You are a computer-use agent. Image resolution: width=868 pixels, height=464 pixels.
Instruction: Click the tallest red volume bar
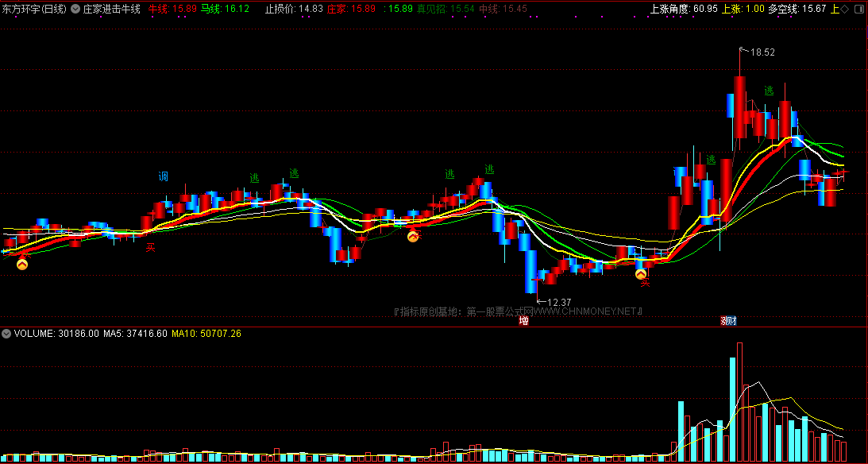(x=739, y=402)
